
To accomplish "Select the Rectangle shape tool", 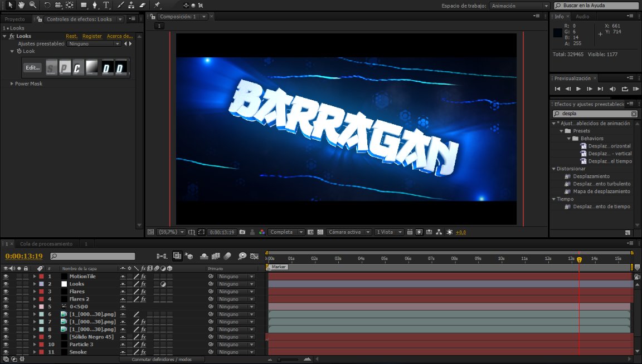I will pyautogui.click(x=84, y=6).
